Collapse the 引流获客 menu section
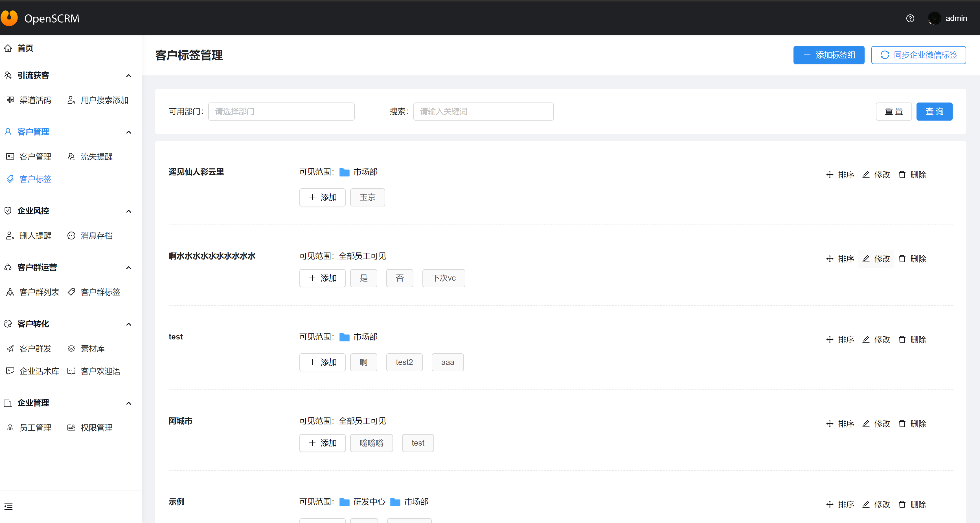 point(129,75)
